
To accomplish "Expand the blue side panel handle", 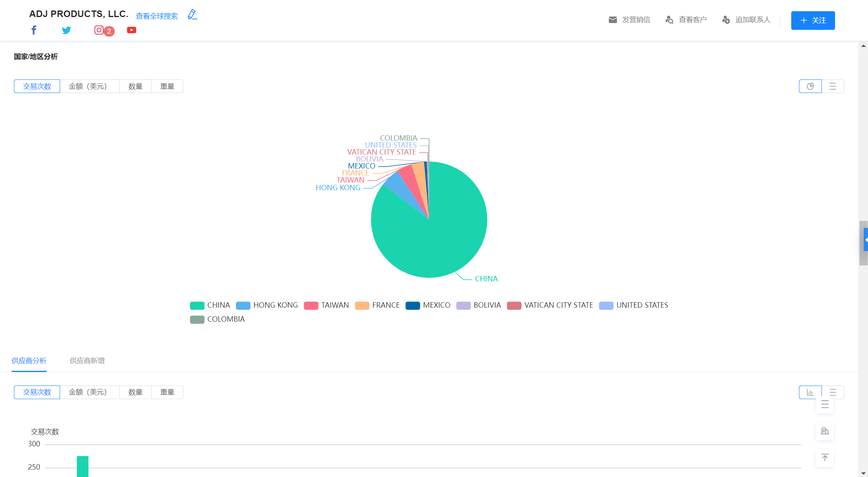I will click(866, 239).
